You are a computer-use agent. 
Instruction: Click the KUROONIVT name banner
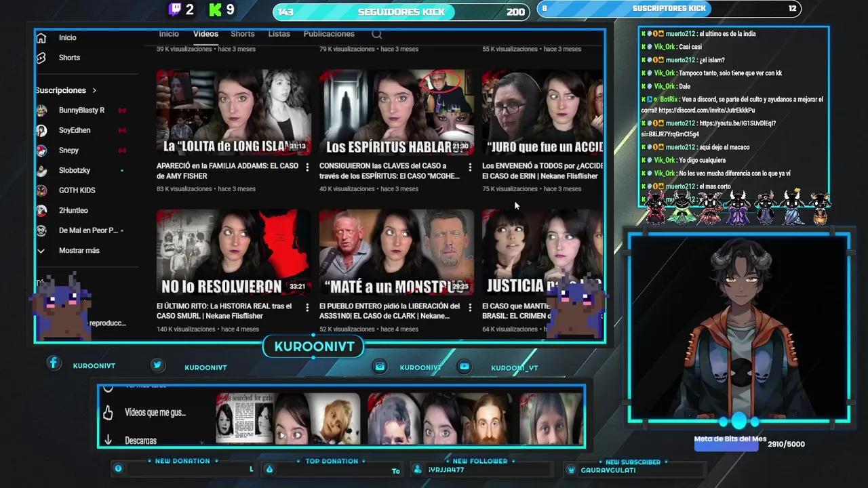(x=314, y=346)
